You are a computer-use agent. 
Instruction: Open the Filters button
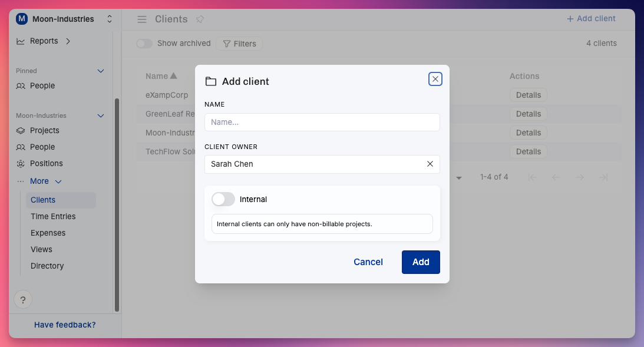[x=239, y=44]
